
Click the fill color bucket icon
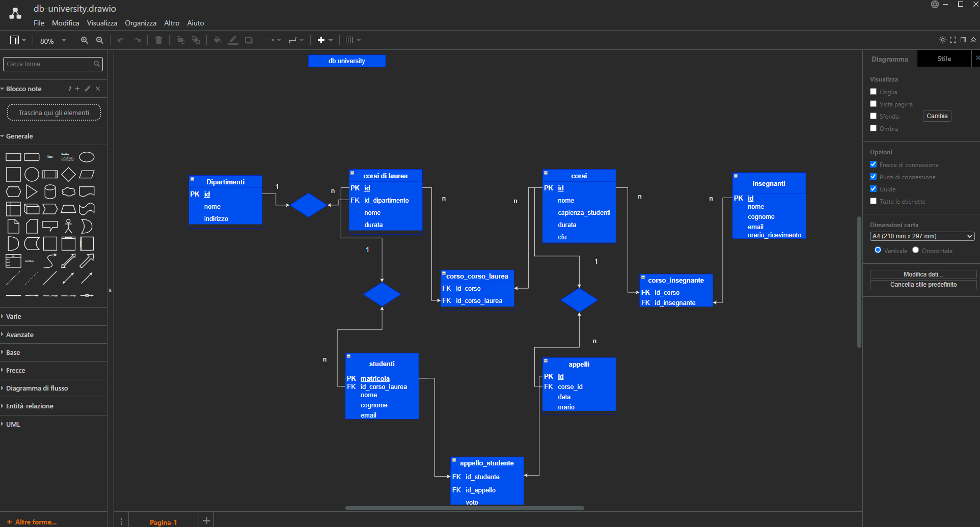pyautogui.click(x=217, y=40)
